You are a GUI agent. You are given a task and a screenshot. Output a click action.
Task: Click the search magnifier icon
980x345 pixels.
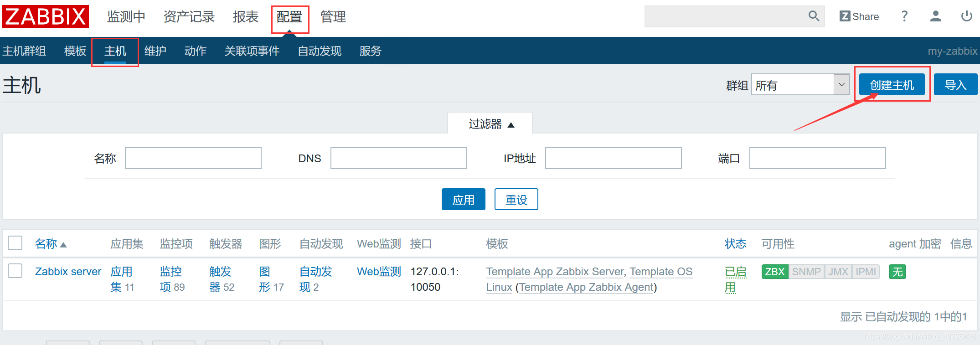tap(814, 16)
